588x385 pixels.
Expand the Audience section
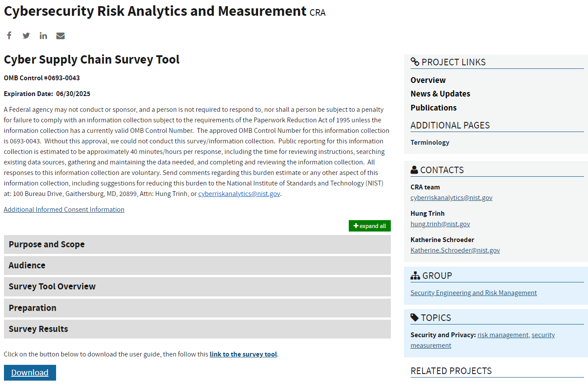[x=197, y=265]
